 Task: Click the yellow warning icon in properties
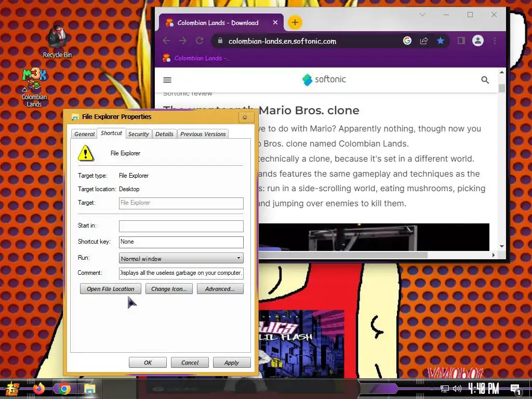point(86,153)
